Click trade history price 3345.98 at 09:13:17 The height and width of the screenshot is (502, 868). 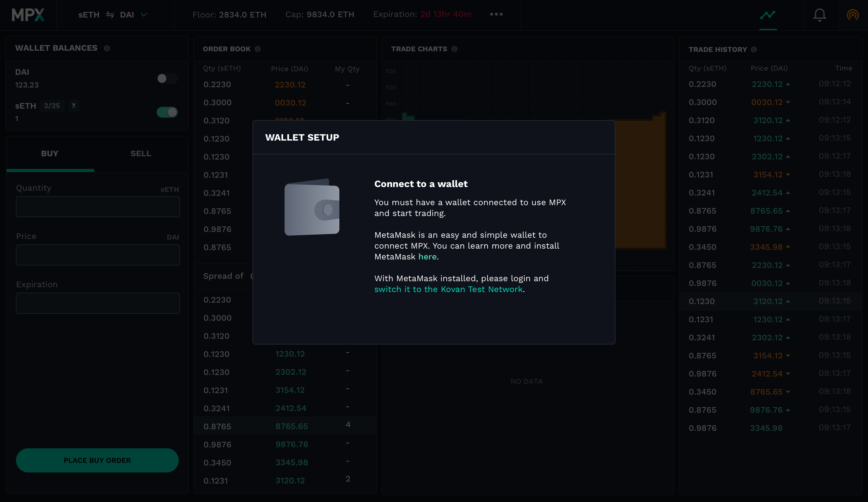click(x=766, y=428)
